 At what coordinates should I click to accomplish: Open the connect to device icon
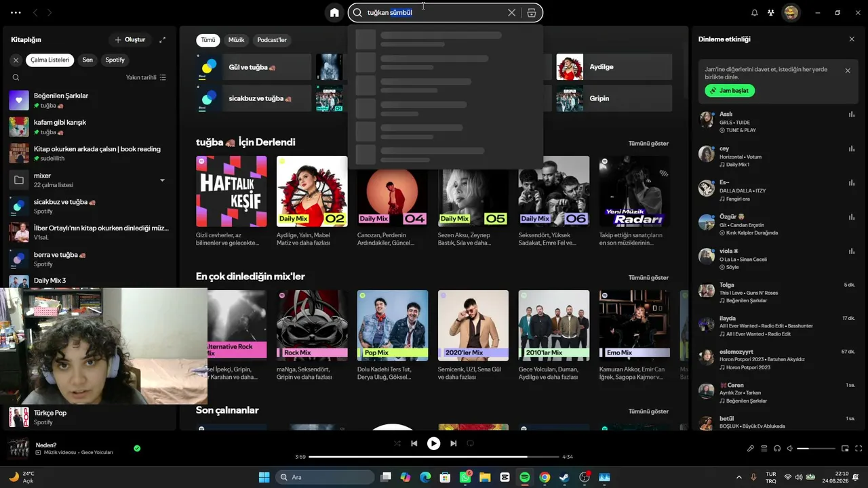777,448
